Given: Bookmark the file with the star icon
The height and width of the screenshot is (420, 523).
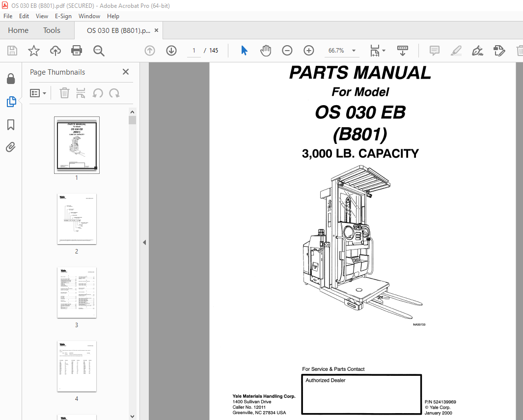Looking at the screenshot, I should coord(34,51).
